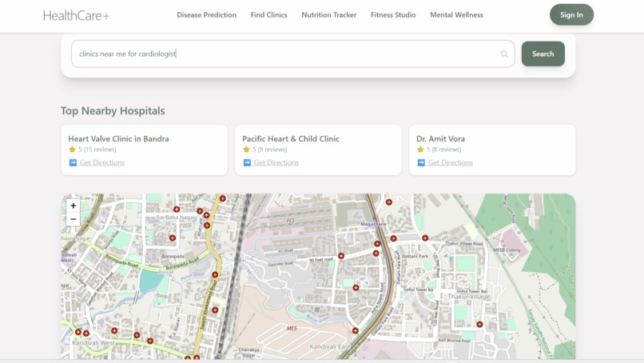Zoom out the map with minus button

(x=73, y=219)
